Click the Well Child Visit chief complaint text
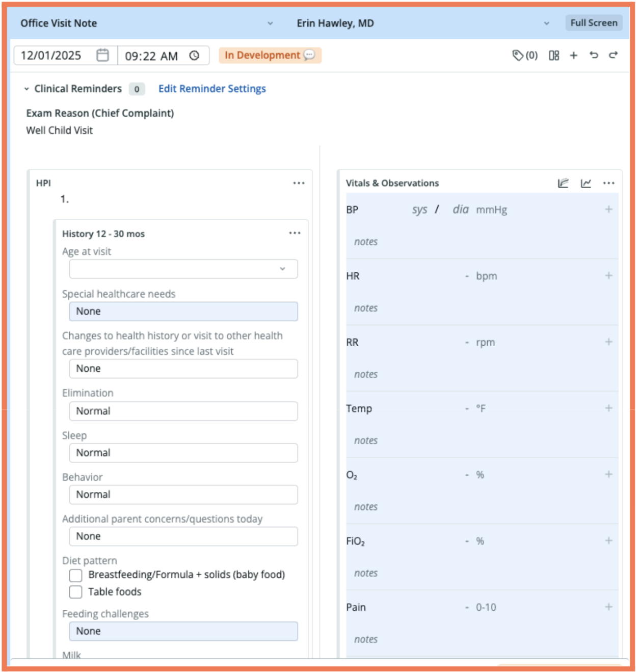This screenshot has height=672, width=639. tap(60, 131)
